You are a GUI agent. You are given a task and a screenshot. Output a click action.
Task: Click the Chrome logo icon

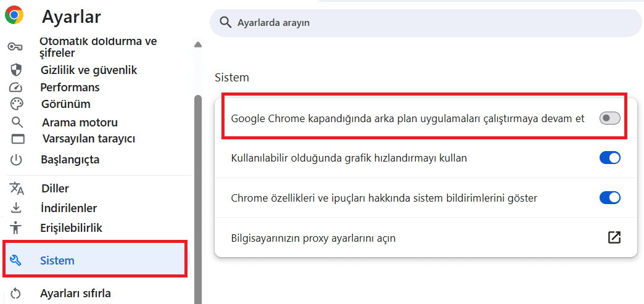pos(14,15)
